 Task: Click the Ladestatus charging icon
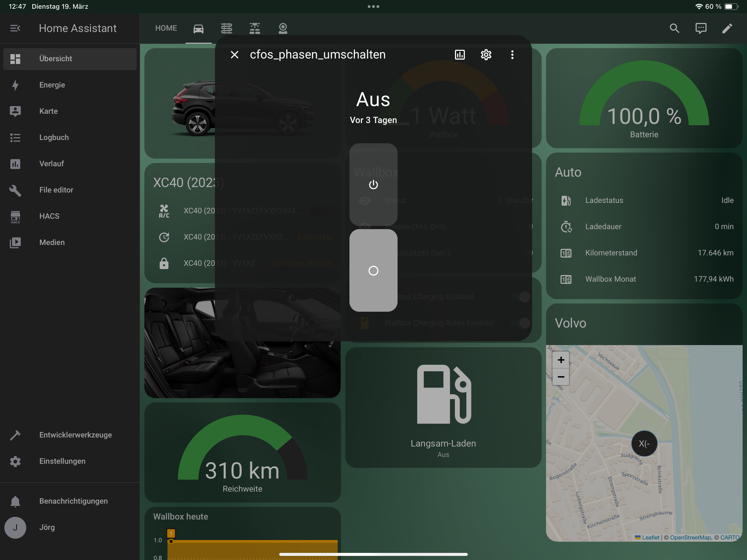pyautogui.click(x=566, y=201)
